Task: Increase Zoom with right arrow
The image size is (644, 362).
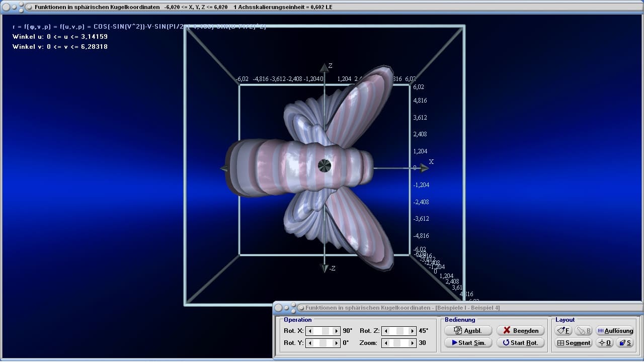Action: (x=413, y=343)
